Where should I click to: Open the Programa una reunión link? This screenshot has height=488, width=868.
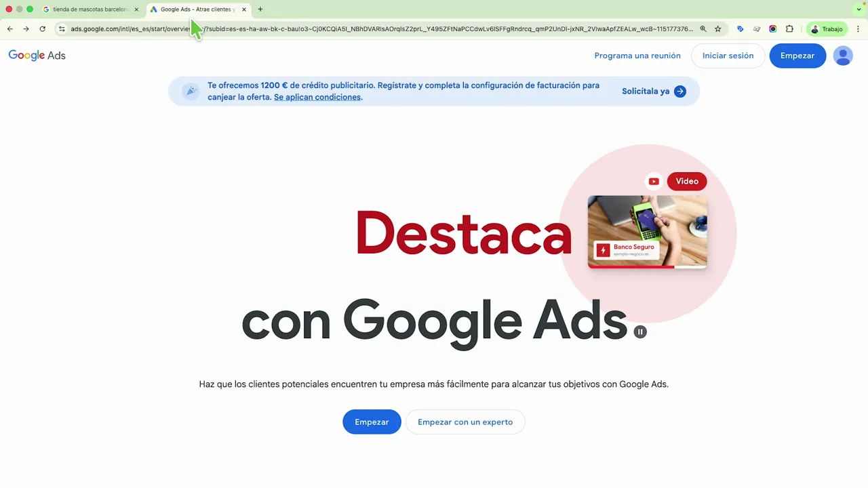pos(637,56)
